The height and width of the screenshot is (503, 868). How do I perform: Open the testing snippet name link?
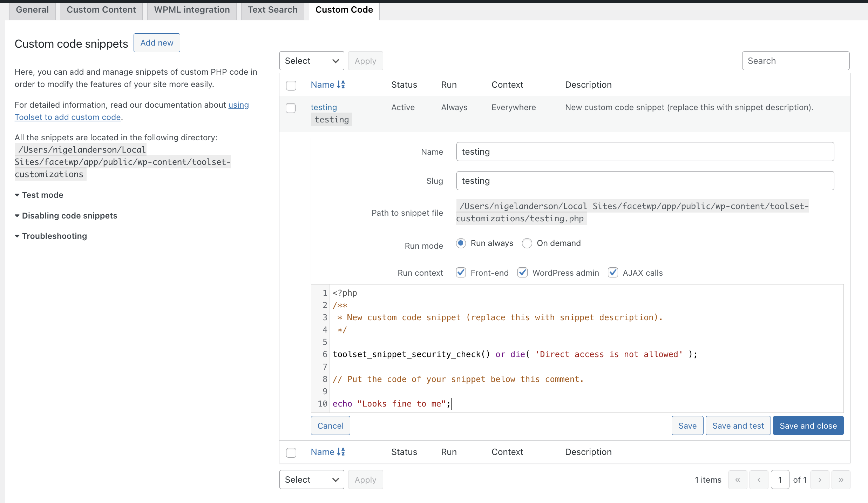coord(324,107)
